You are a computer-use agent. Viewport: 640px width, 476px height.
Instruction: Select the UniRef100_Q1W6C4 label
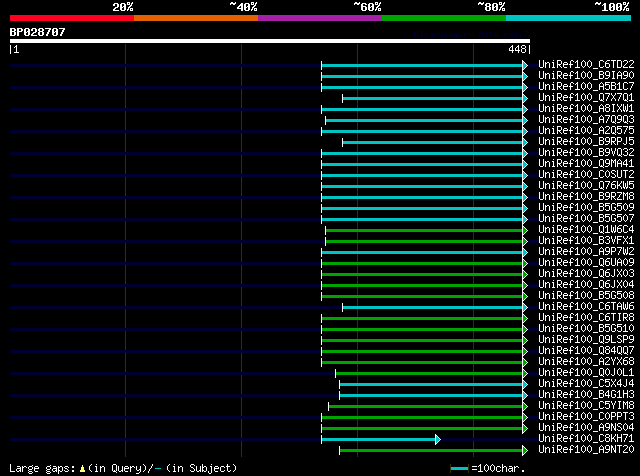(x=586, y=230)
